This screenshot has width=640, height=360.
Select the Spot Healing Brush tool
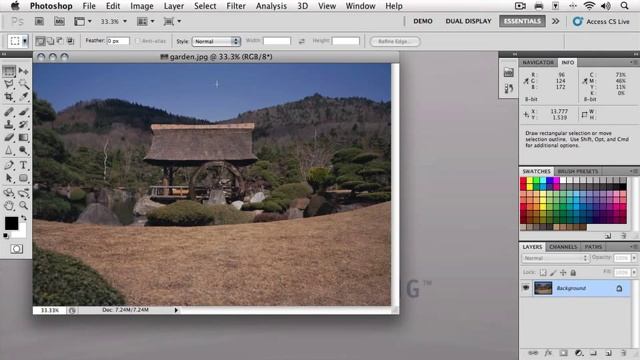9,111
